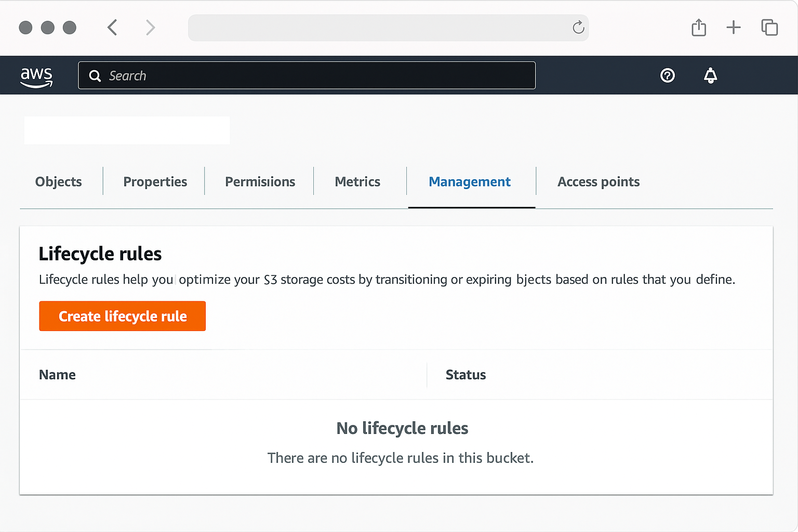The image size is (798, 532).
Task: Open a new browser tab with the plus icon
Action: [x=734, y=28]
